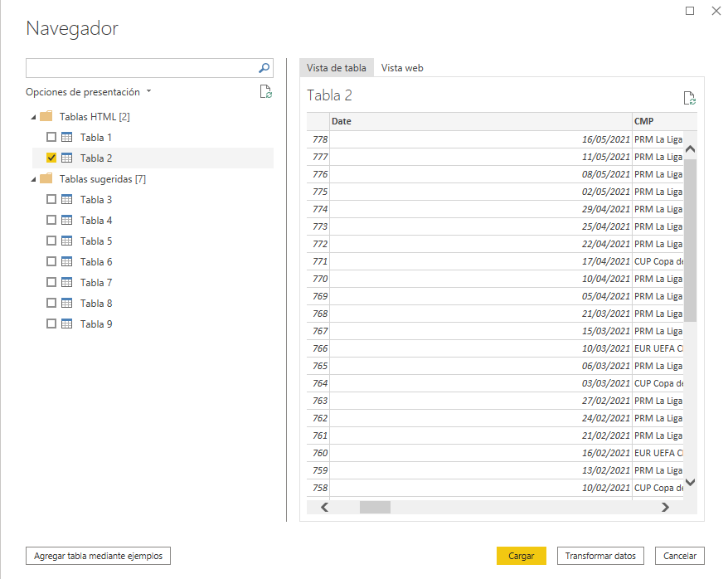Click the table icon next to Tabla 3
The height and width of the screenshot is (579, 728).
67,199
